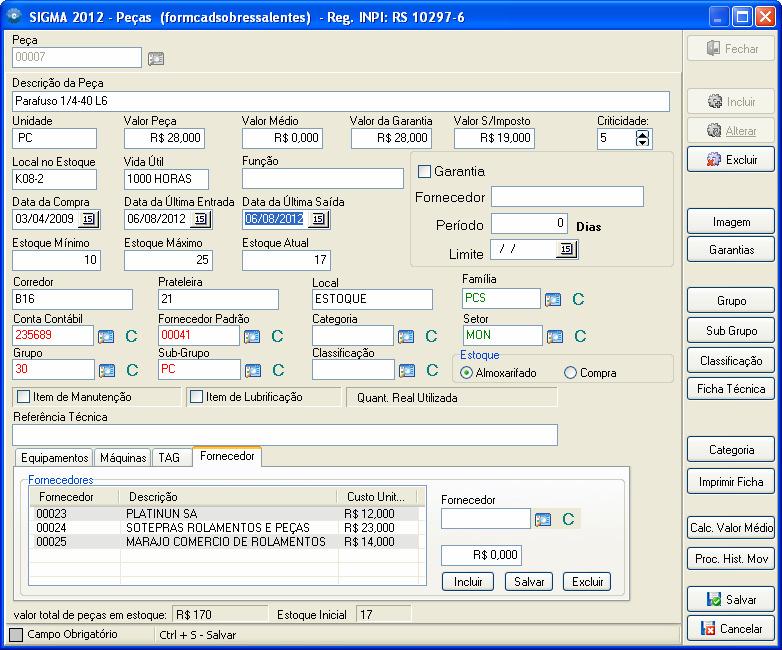Viewport: 782px width, 650px height.
Task: Click the green C beside Classificação field
Action: click(x=432, y=370)
